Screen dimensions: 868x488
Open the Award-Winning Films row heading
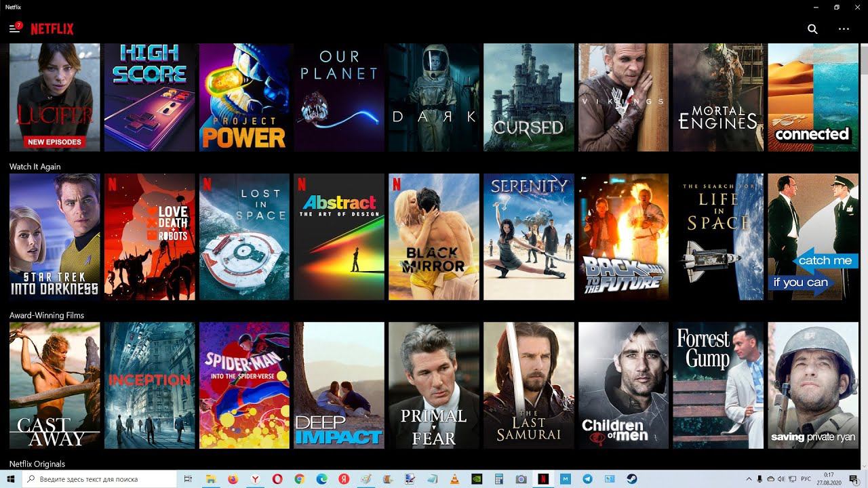point(46,316)
